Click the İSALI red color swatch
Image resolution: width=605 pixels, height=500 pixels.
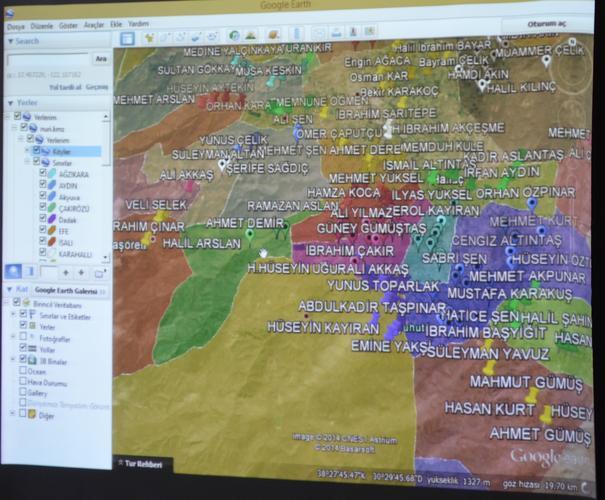52,242
